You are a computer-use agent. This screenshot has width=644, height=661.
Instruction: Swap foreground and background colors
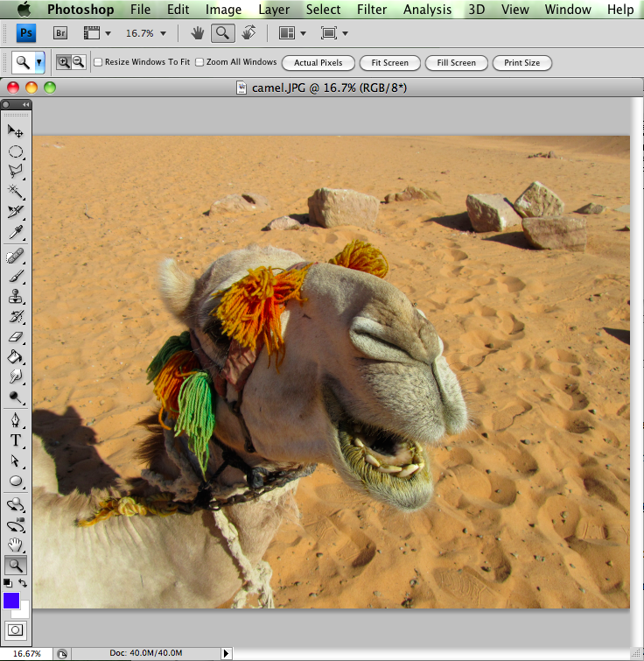23,583
